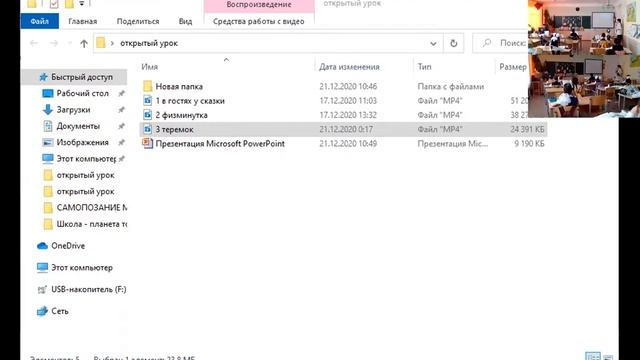Viewport: 640px width, 360px height.
Task: Open pinned Этот компьютер shortcut
Action: tap(86, 159)
